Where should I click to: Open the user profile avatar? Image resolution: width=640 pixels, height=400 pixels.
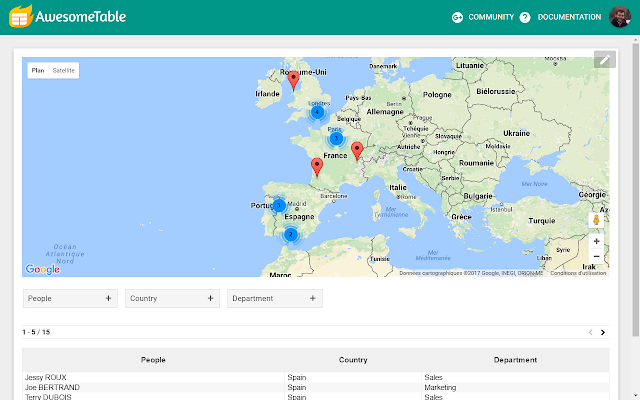point(620,17)
